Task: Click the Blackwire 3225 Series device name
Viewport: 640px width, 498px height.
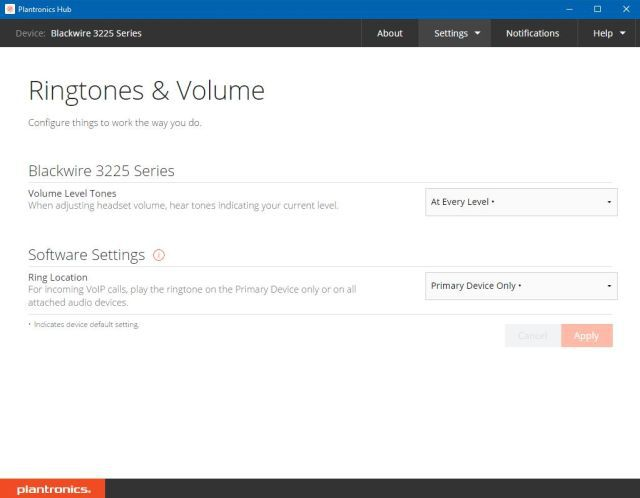Action: pos(96,33)
